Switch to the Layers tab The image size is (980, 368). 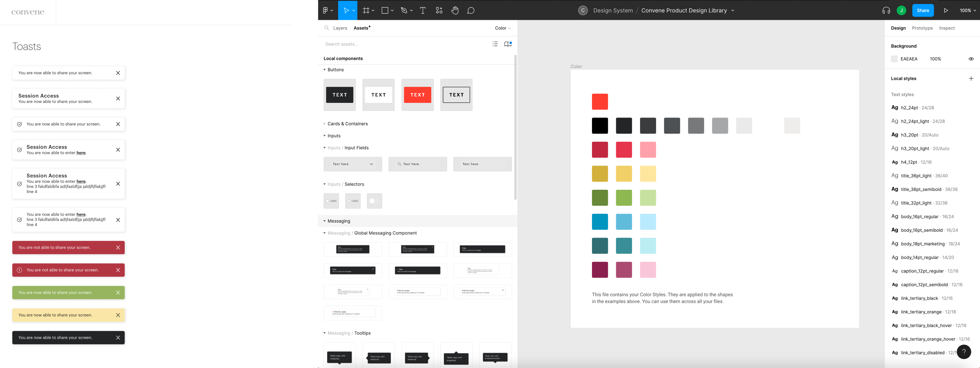(340, 28)
